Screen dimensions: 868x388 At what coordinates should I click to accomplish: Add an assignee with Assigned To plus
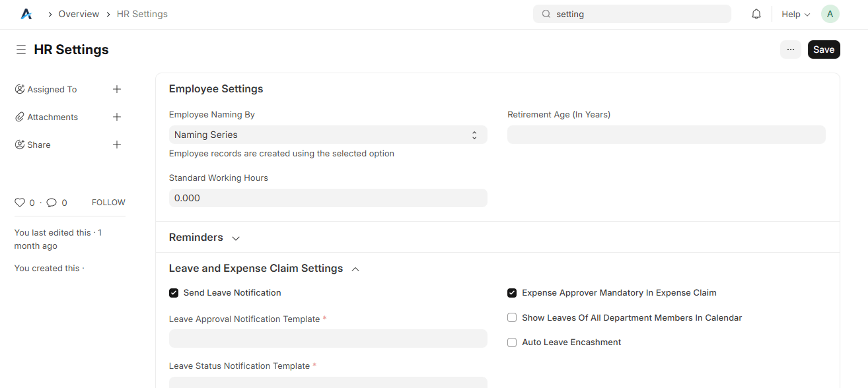click(117, 89)
